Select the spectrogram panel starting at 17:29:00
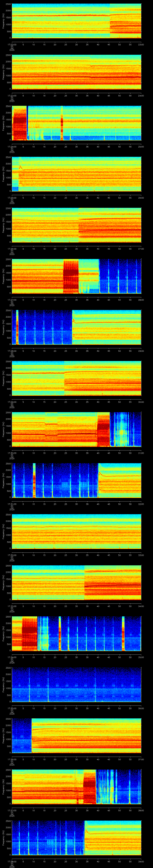Image resolution: width=153 pixels, height=868 pixels. (x=76, y=378)
